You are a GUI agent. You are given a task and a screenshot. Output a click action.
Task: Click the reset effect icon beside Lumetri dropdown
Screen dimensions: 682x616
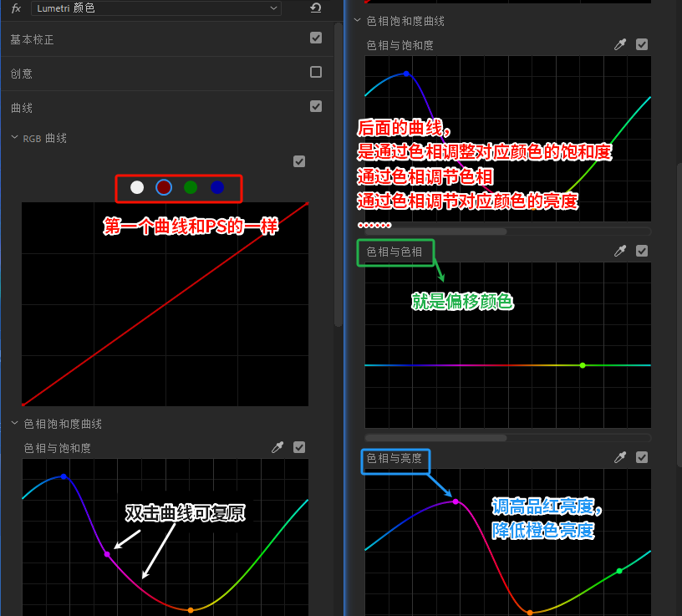click(316, 8)
